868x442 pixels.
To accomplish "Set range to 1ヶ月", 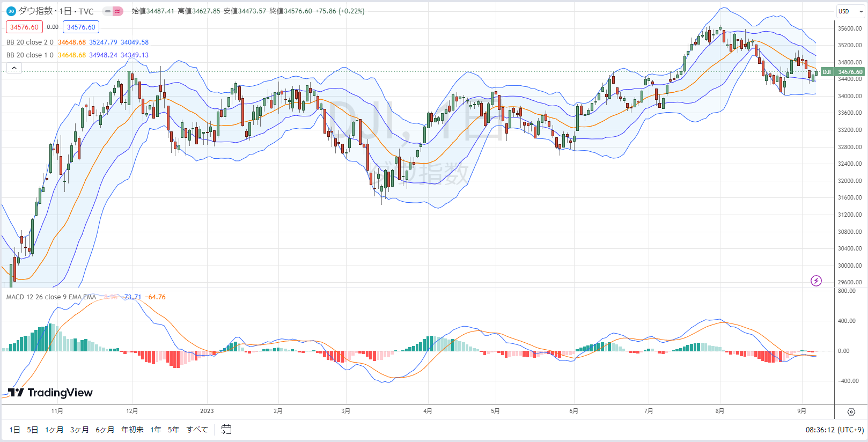I will point(54,430).
